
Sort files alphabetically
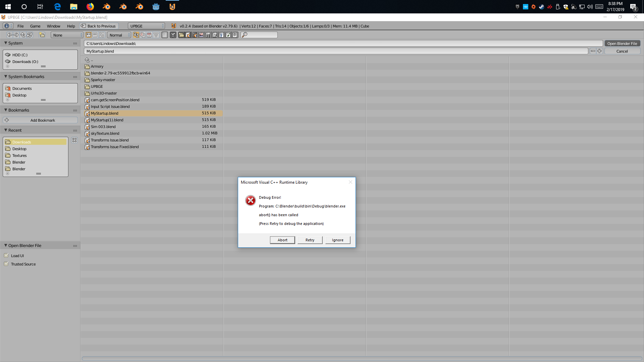coord(136,35)
